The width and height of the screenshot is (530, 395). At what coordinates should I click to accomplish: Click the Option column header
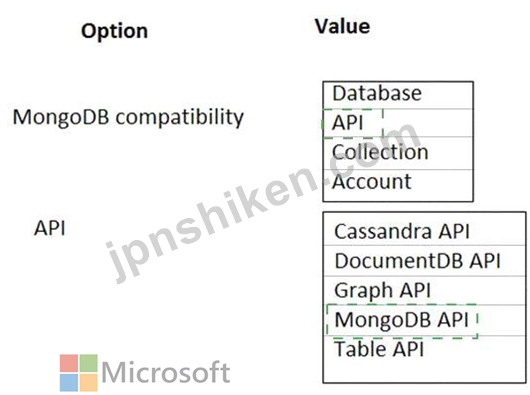[114, 31]
